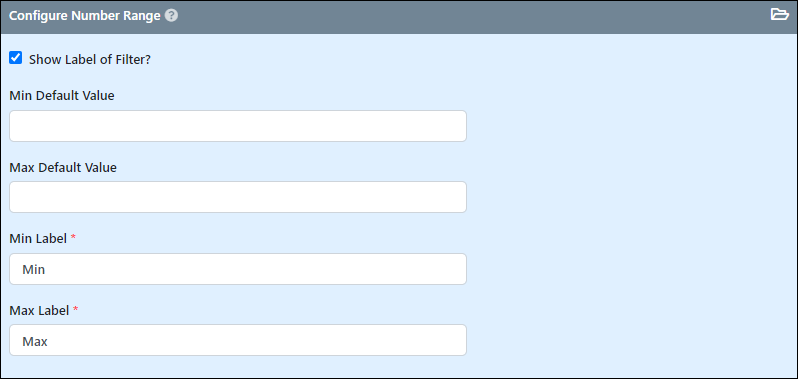The height and width of the screenshot is (379, 798).
Task: Toggle via the 'Show Label of Filter?' text
Action: coord(90,60)
